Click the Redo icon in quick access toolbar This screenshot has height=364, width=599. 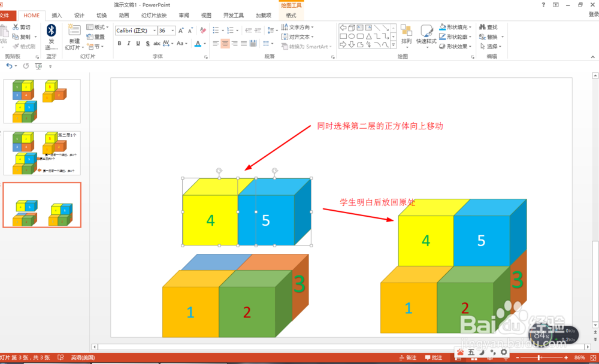(x=26, y=66)
